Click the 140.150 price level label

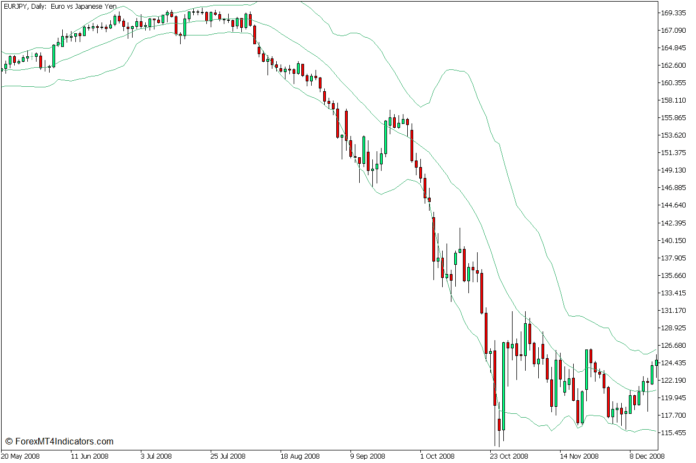[x=675, y=240]
